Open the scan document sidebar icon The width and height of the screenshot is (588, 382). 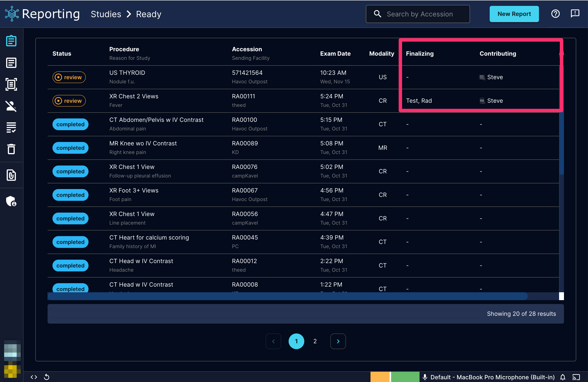[11, 84]
